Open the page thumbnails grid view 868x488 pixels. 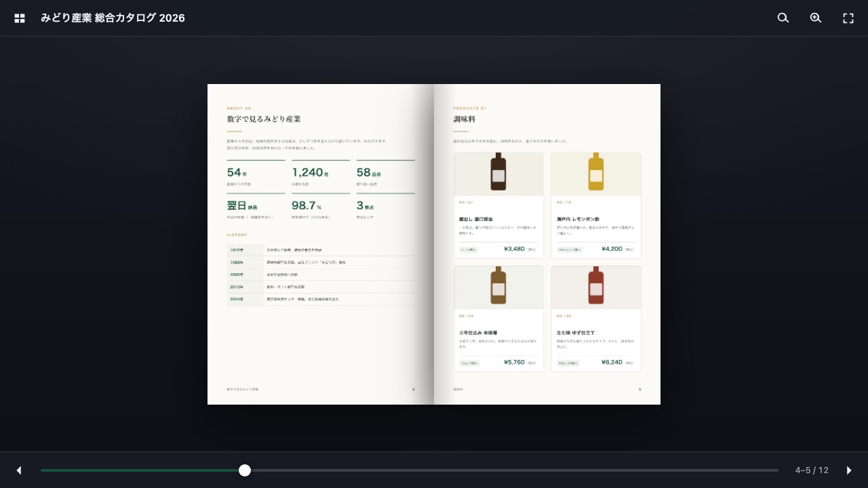[20, 18]
